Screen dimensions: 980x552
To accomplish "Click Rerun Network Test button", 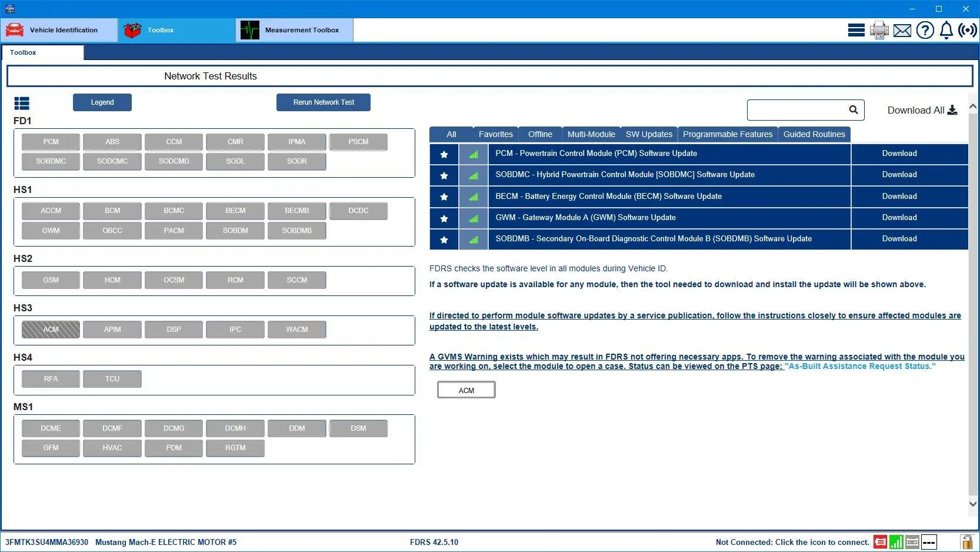I will click(x=324, y=102).
